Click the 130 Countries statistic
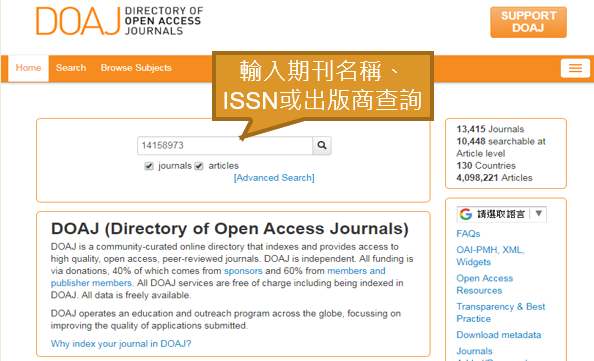Image resolution: width=594 pixels, height=361 pixels. tap(486, 166)
